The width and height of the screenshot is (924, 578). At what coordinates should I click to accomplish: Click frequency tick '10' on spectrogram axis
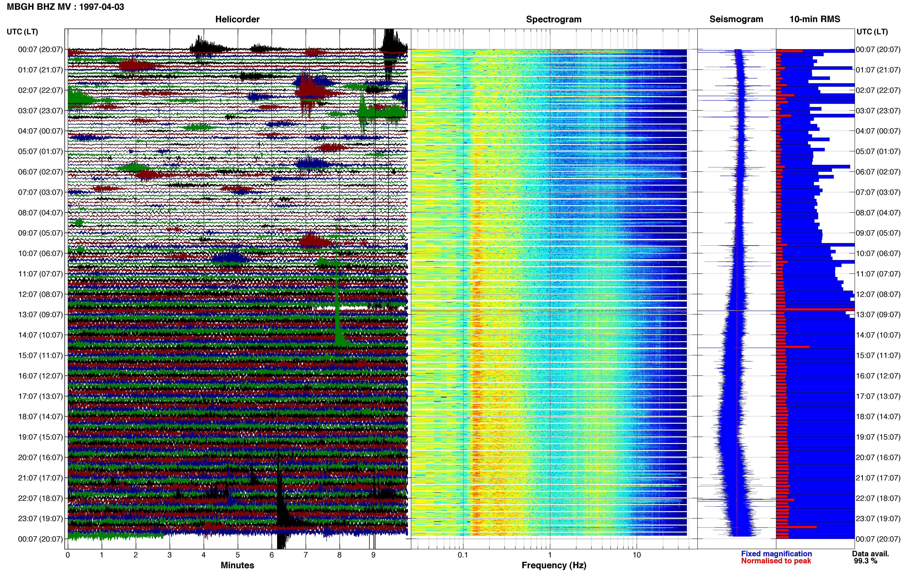tap(637, 555)
